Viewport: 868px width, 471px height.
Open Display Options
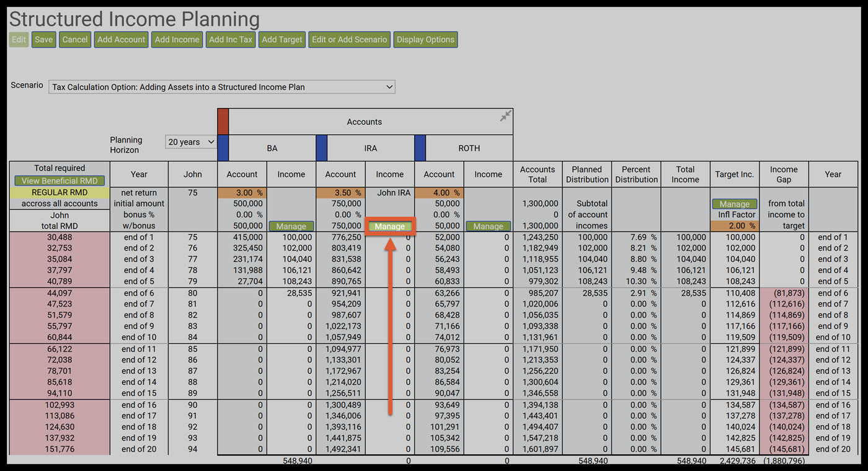pos(425,40)
